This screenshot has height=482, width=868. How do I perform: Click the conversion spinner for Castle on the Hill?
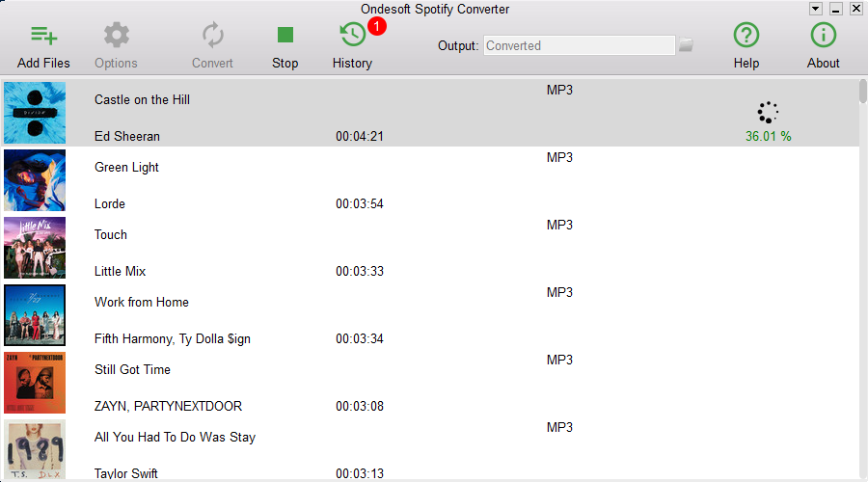[768, 113]
